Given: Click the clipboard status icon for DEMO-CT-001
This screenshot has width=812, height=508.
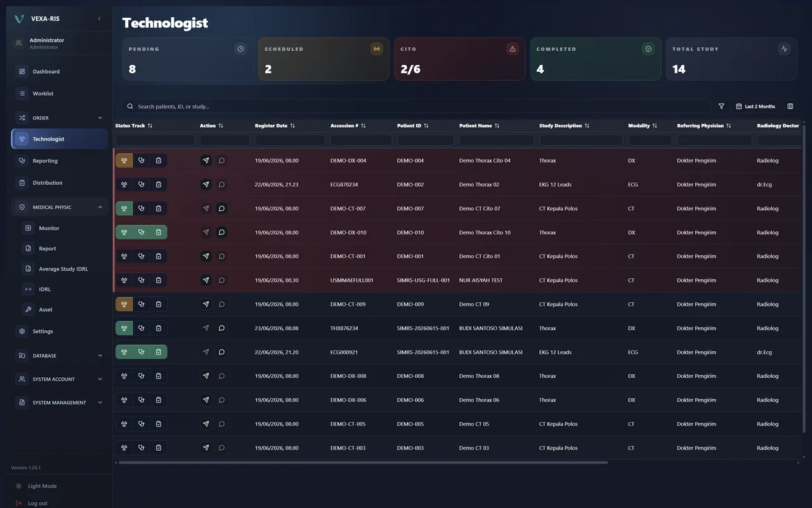Looking at the screenshot, I should pyautogui.click(x=159, y=257).
